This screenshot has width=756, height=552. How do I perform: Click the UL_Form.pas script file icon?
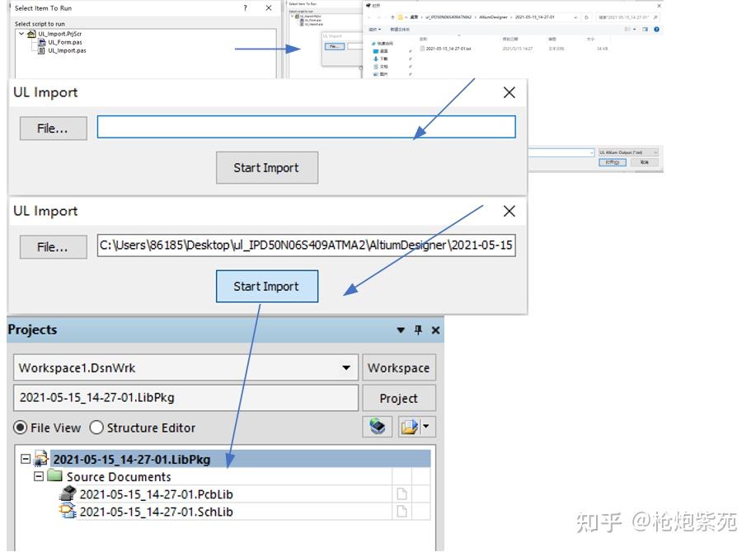(42, 42)
